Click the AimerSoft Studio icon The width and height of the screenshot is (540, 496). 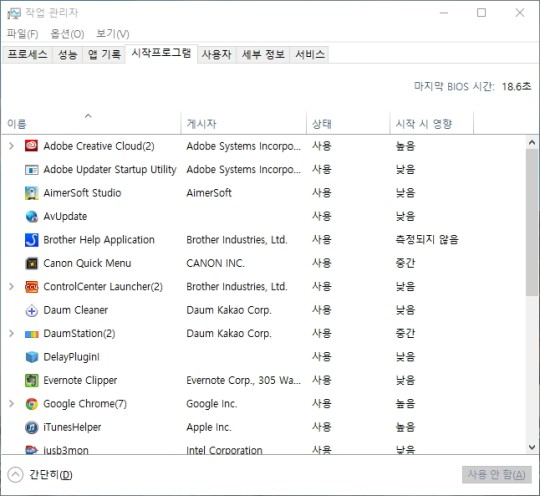click(32, 193)
